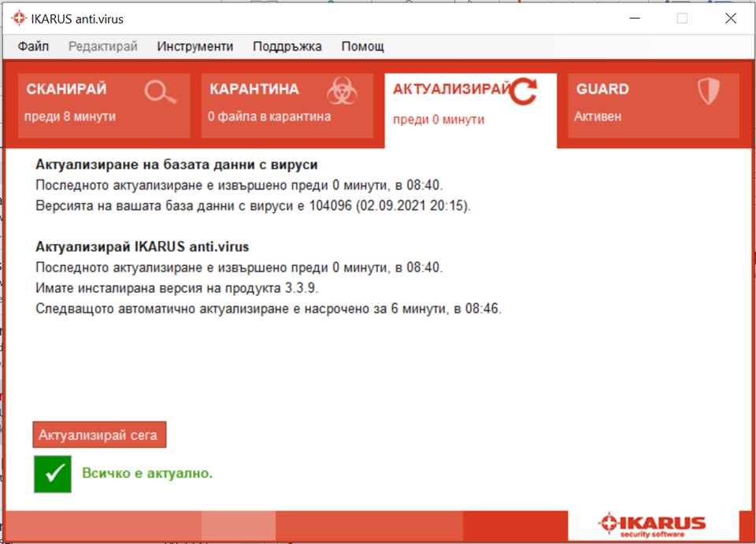
Task: Switch to the КАРАНТИНА tab
Action: [287, 105]
